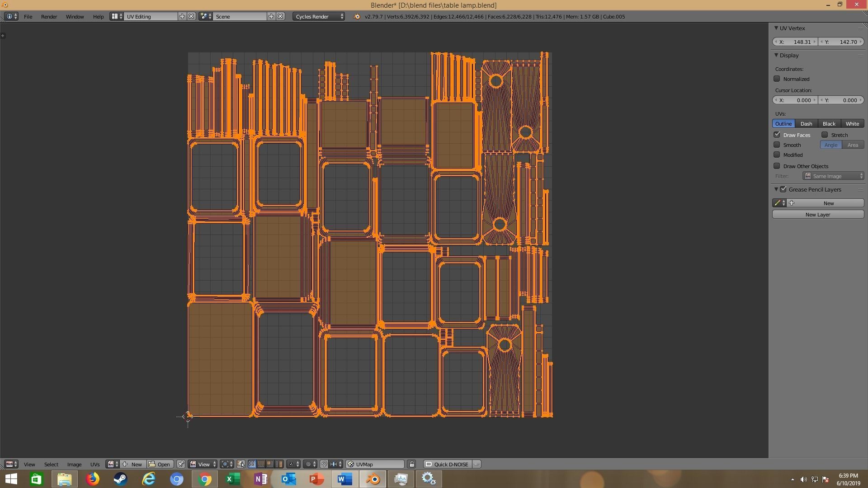Open the UVs menu

pyautogui.click(x=94, y=464)
